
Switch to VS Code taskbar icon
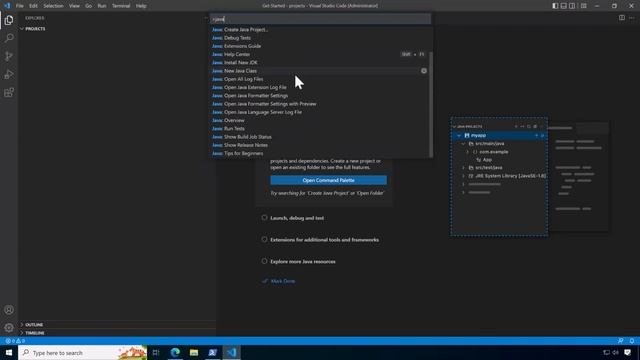232,353
